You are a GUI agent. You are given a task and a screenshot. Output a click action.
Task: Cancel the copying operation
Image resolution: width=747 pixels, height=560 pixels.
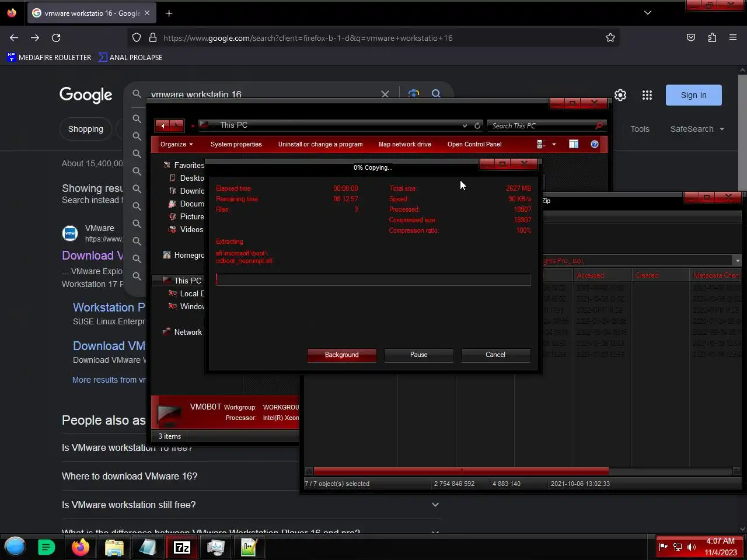pyautogui.click(x=495, y=355)
